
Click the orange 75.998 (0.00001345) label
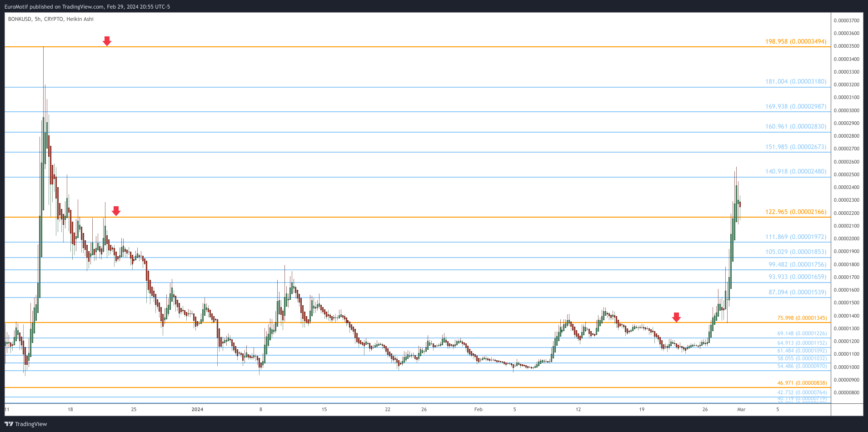[802, 318]
